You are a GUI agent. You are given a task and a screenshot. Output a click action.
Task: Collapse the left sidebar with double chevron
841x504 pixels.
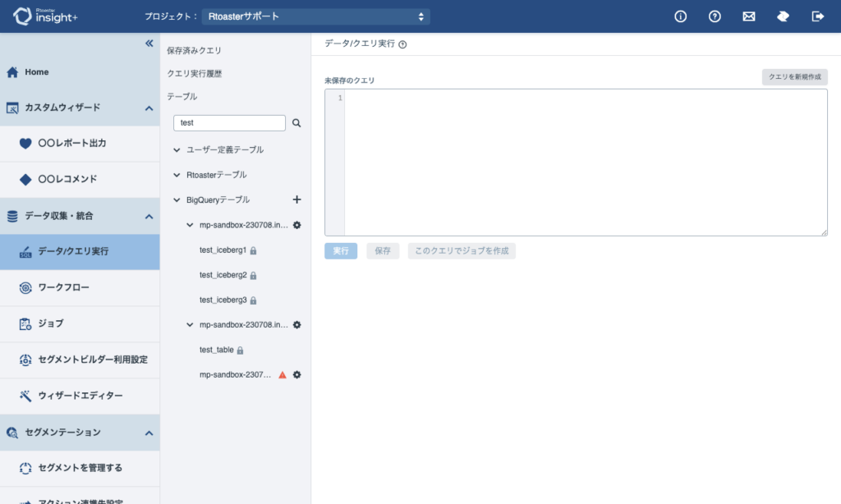click(x=149, y=44)
